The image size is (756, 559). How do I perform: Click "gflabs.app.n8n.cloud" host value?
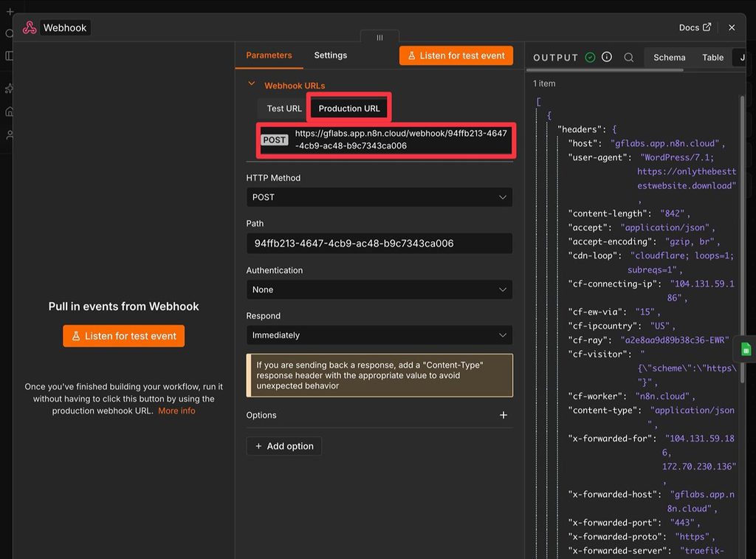point(665,143)
